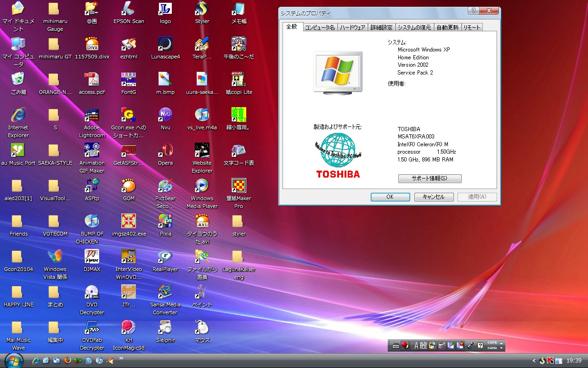Select the Windows Media Player shortcut
Image resolution: width=588 pixels, height=368 pixels.
point(202,194)
